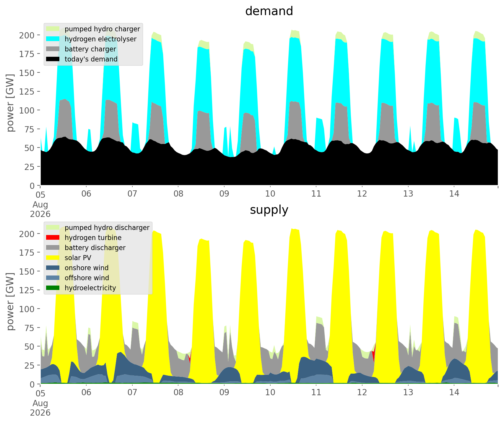Click the "power [GW]" axis label on supply chart
This screenshot has height=423, width=504.
(10, 302)
